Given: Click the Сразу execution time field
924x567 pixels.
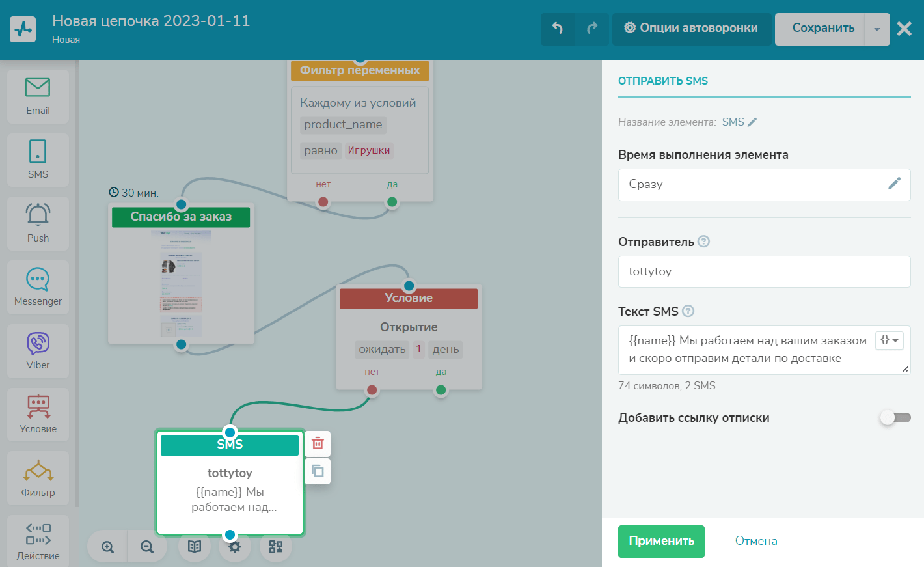Looking at the screenshot, I should pos(765,185).
